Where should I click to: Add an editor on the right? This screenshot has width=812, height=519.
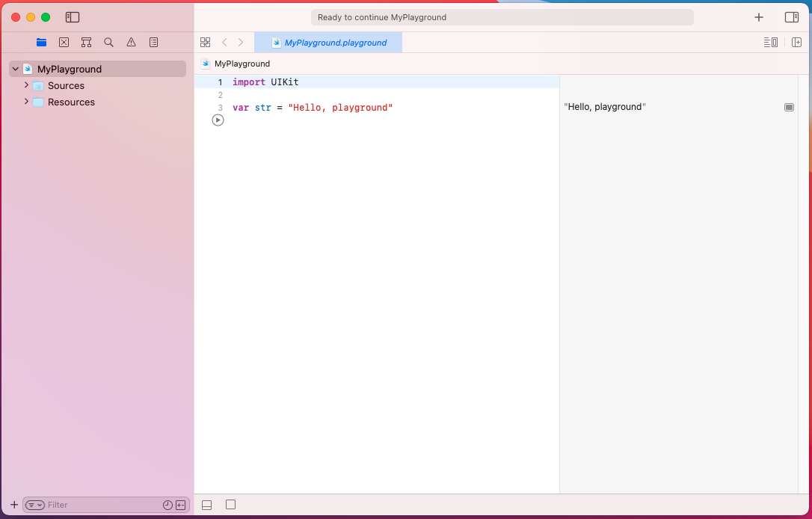796,43
